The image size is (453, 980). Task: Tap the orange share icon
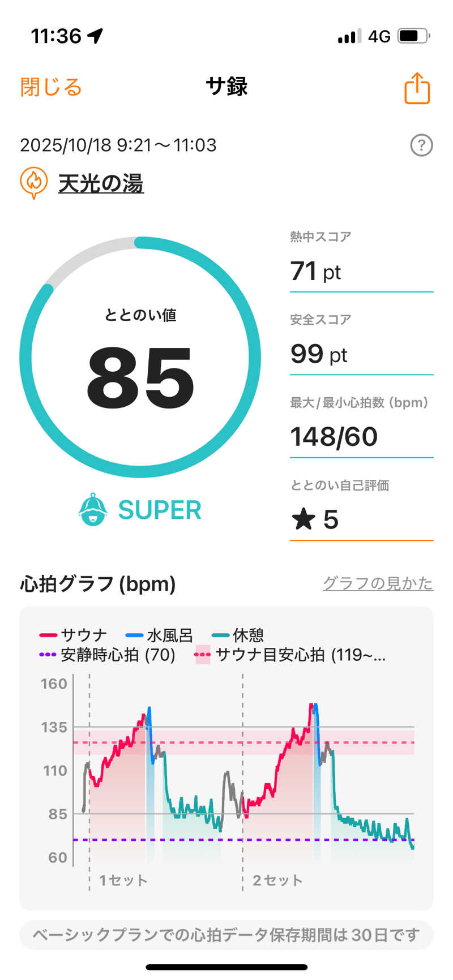click(x=417, y=89)
